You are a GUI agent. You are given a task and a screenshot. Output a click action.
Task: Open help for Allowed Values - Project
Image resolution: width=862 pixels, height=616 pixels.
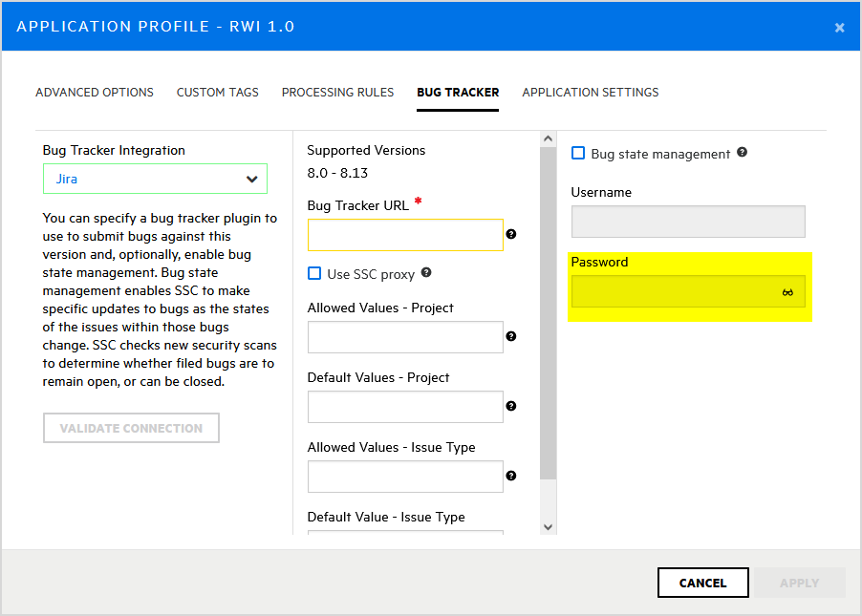[511, 336]
